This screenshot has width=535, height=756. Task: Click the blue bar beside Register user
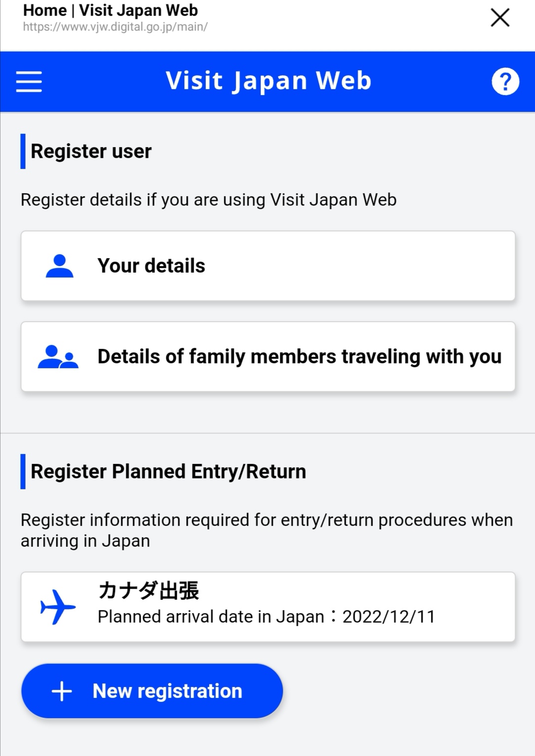[23, 151]
